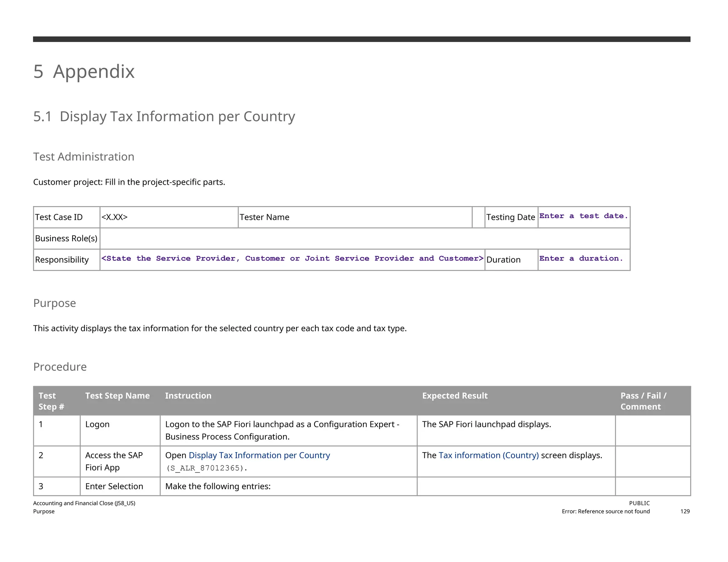Click the '<X.XX>' cell value
The image size is (728, 562).
pos(169,217)
